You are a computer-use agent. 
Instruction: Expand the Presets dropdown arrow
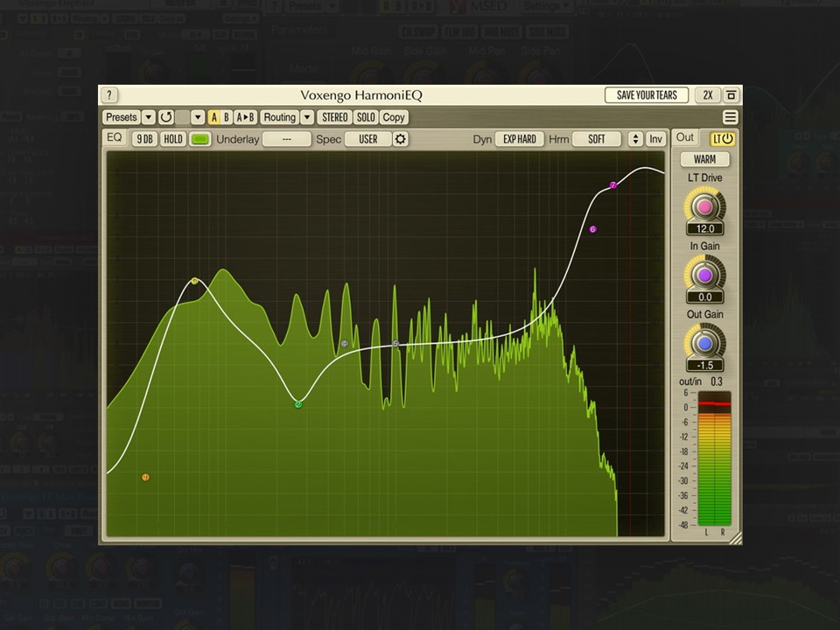point(149,117)
